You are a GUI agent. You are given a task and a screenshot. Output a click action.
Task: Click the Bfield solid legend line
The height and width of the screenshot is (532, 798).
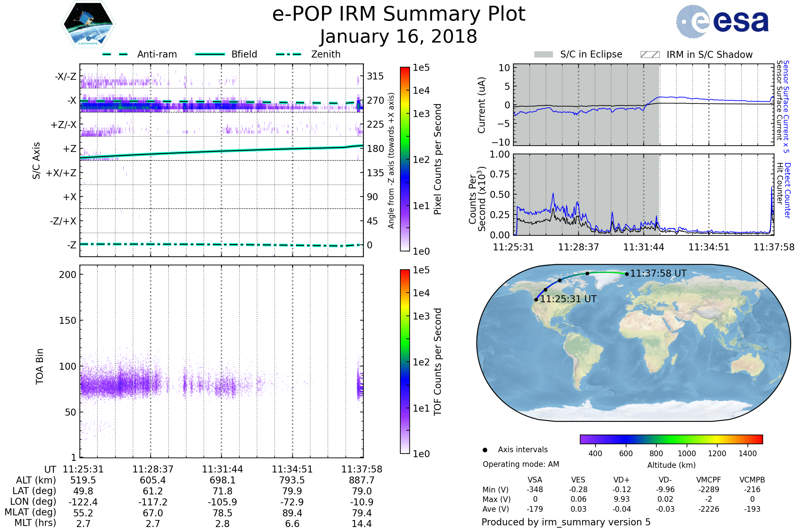coord(210,54)
